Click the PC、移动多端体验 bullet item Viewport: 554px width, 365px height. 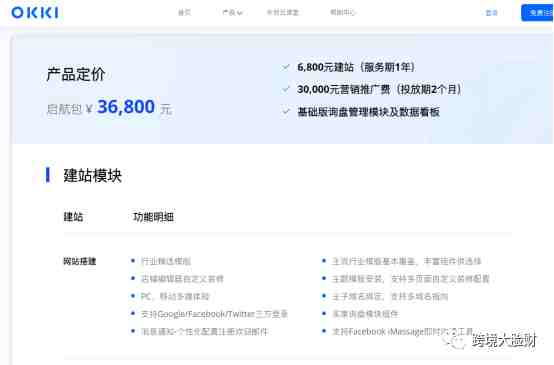[175, 296]
